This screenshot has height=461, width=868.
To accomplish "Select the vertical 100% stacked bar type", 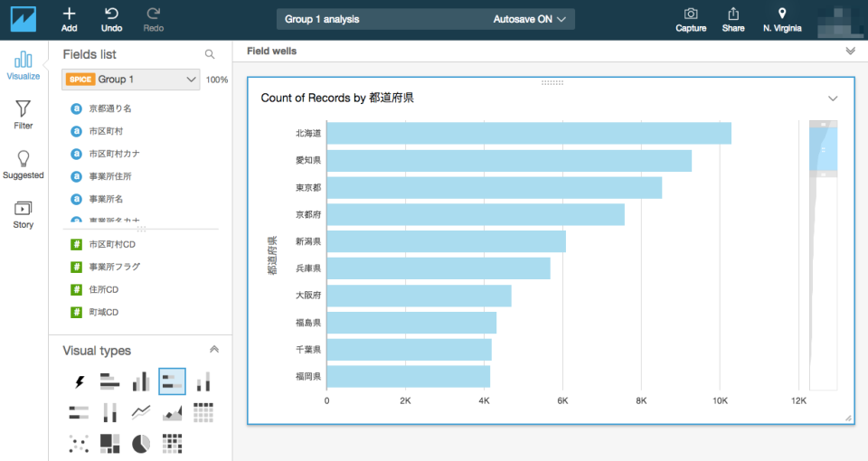I will (x=109, y=412).
